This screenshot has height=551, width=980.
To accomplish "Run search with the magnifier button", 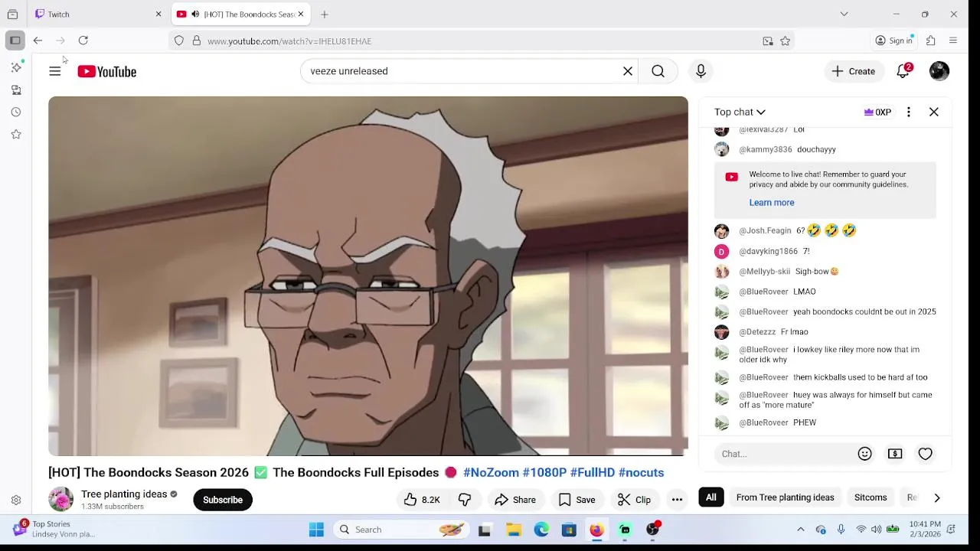I will [x=658, y=71].
